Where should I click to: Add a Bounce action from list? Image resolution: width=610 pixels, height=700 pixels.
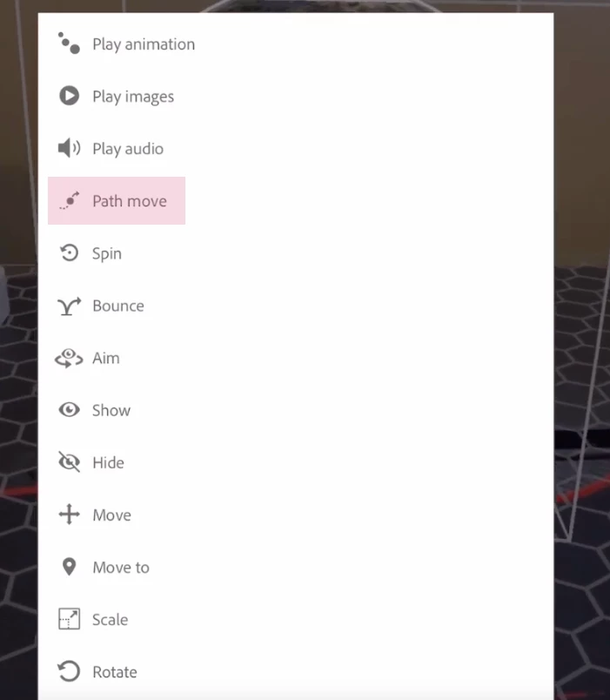click(118, 306)
